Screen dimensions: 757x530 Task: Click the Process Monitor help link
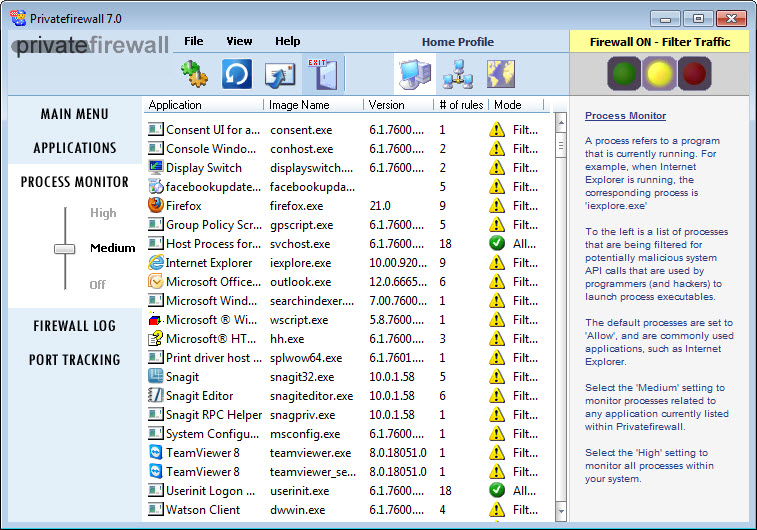[625, 116]
